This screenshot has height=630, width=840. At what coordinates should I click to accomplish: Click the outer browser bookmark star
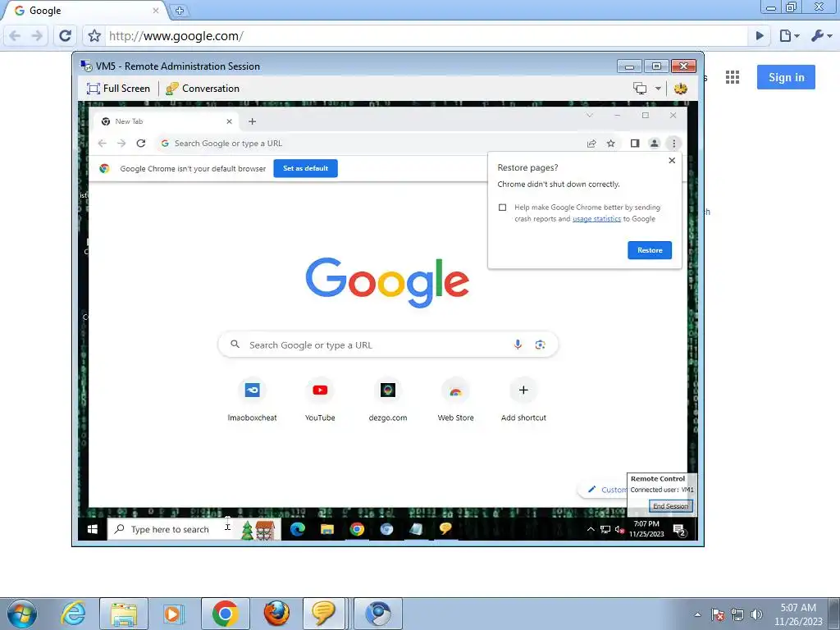pyautogui.click(x=94, y=36)
